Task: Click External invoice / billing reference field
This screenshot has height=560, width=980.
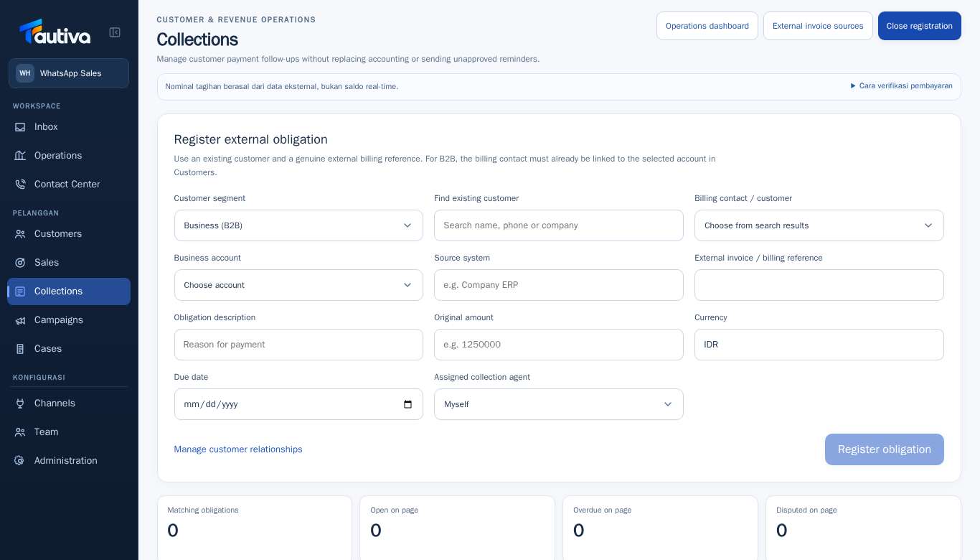Action: [x=819, y=285]
